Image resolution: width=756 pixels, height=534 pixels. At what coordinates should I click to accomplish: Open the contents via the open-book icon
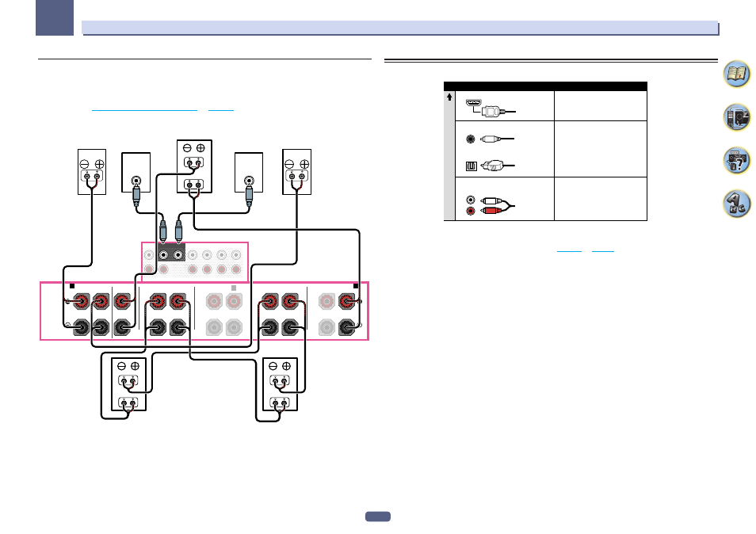pos(736,74)
